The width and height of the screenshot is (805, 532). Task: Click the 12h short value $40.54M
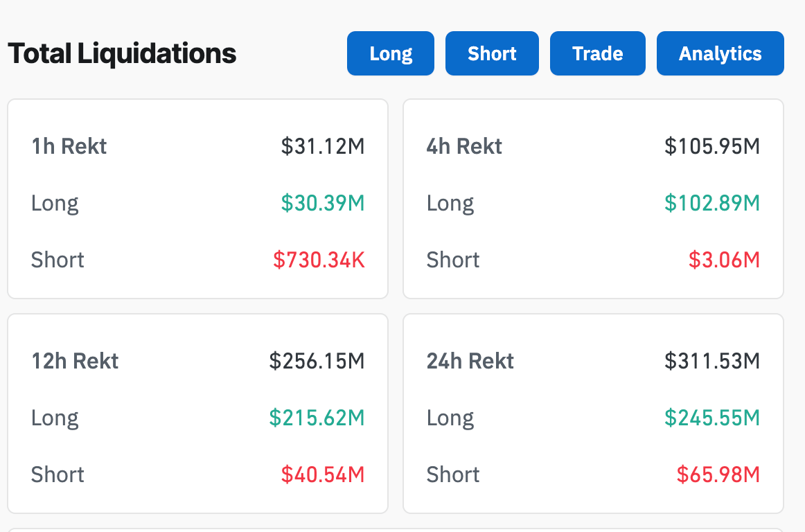(323, 475)
